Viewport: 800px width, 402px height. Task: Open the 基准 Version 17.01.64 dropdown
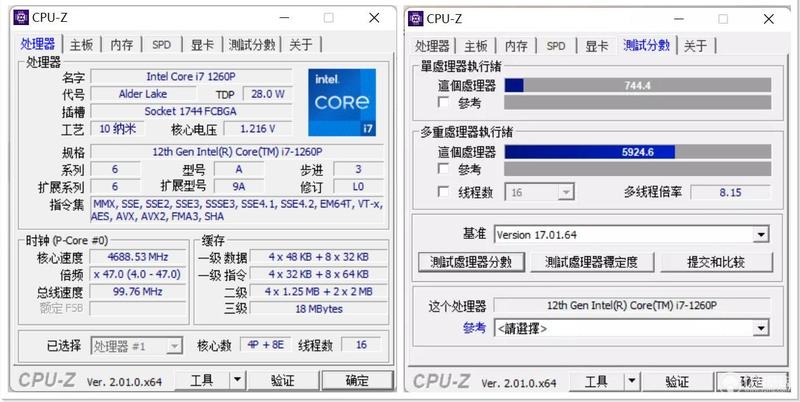(631, 235)
